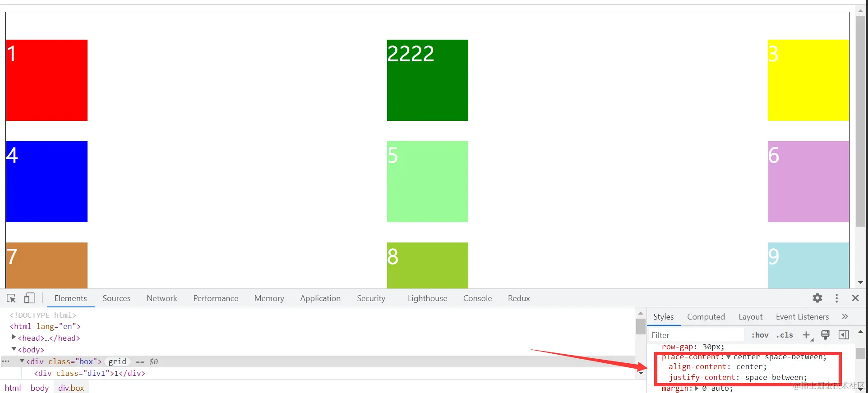Edit the align-content center value
This screenshot has width=868, height=393.
749,367
